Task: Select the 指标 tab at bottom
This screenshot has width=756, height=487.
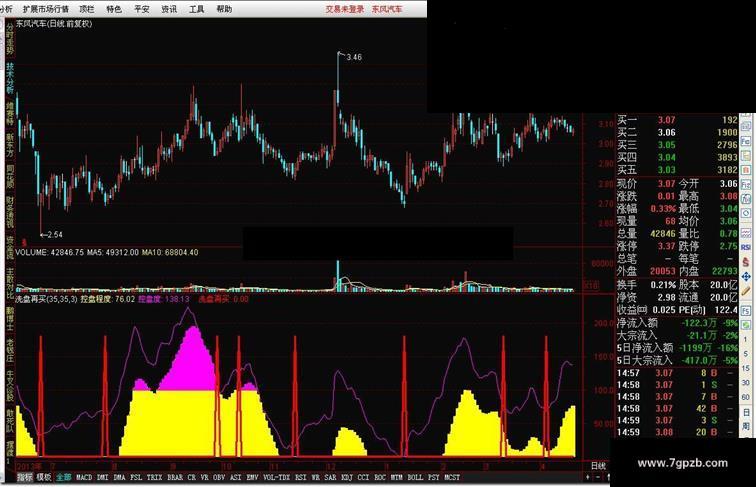Action: [x=25, y=477]
